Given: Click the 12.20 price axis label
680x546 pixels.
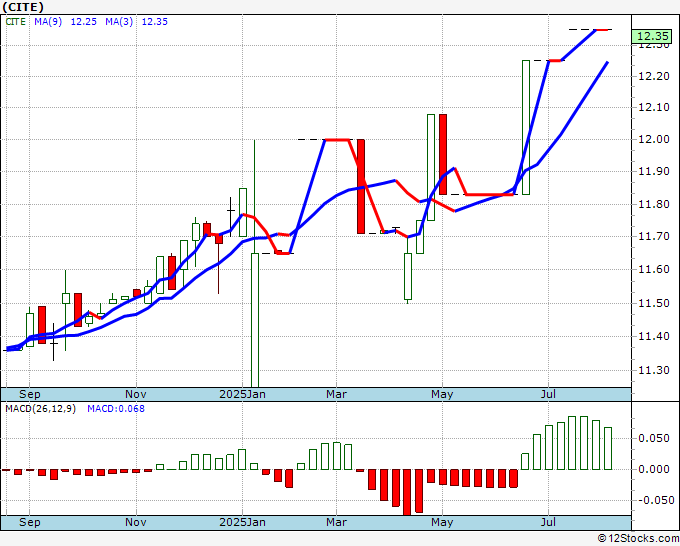Looking at the screenshot, I should [x=654, y=76].
